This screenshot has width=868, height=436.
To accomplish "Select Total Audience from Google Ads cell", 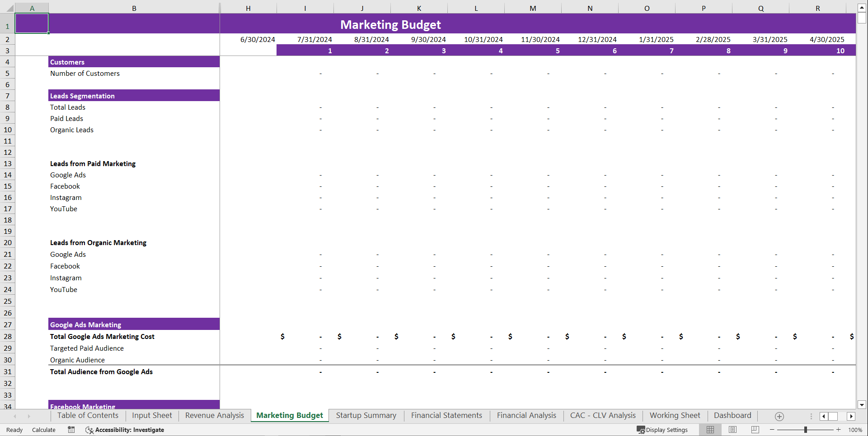I will [134, 371].
